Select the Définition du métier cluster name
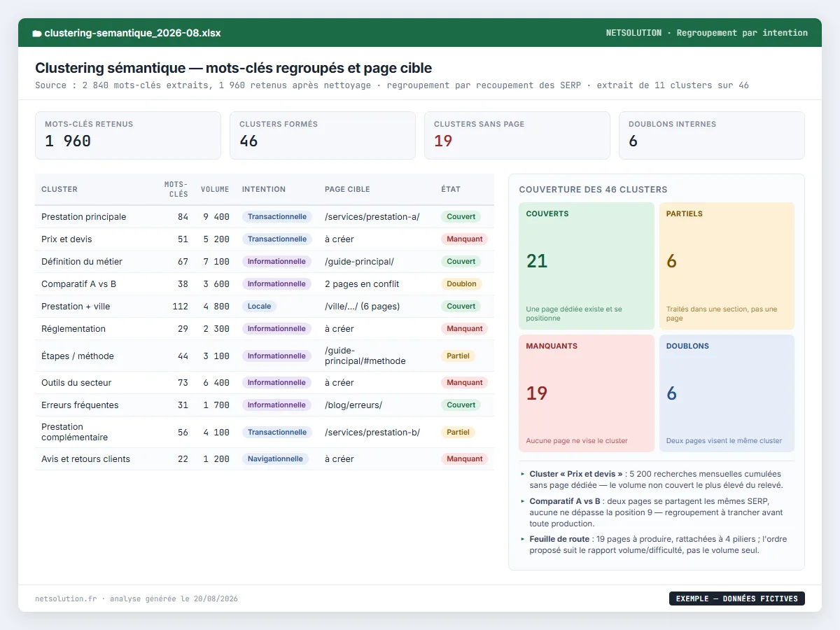This screenshot has height=630, width=840. [x=82, y=262]
